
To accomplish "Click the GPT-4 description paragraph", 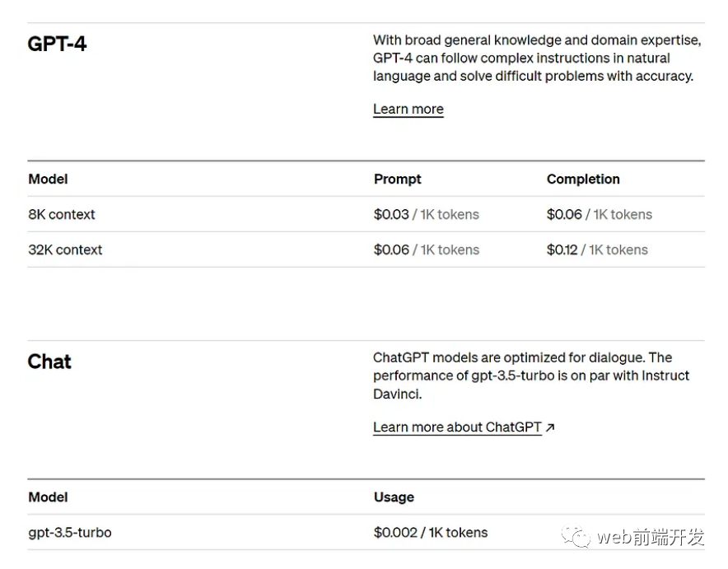I will coord(537,58).
